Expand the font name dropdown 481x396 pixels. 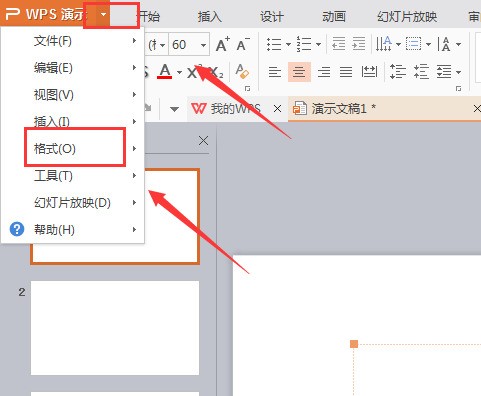click(x=162, y=45)
